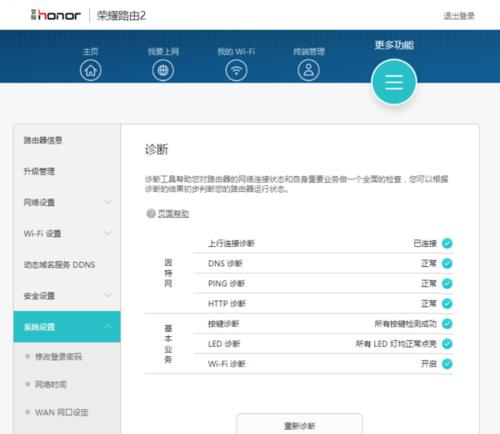The width and height of the screenshot is (500, 434).
Task: Expand the 安全设置 chevron
Action: point(108,295)
